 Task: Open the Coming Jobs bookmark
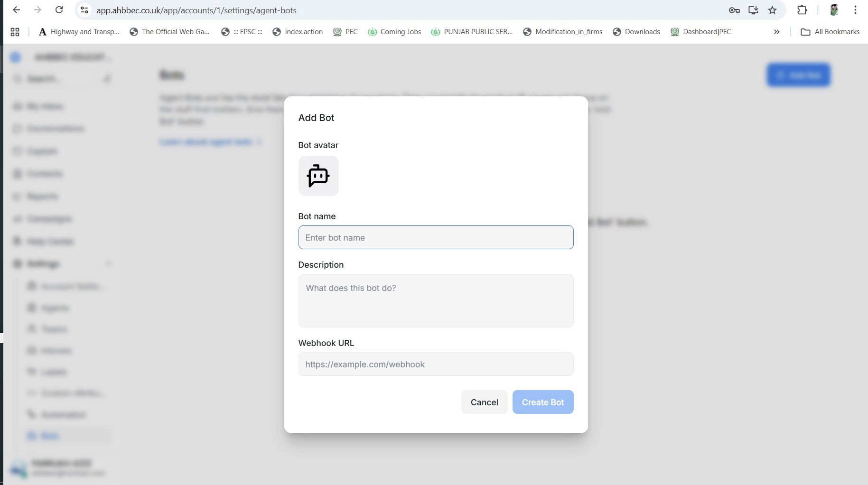coord(394,32)
